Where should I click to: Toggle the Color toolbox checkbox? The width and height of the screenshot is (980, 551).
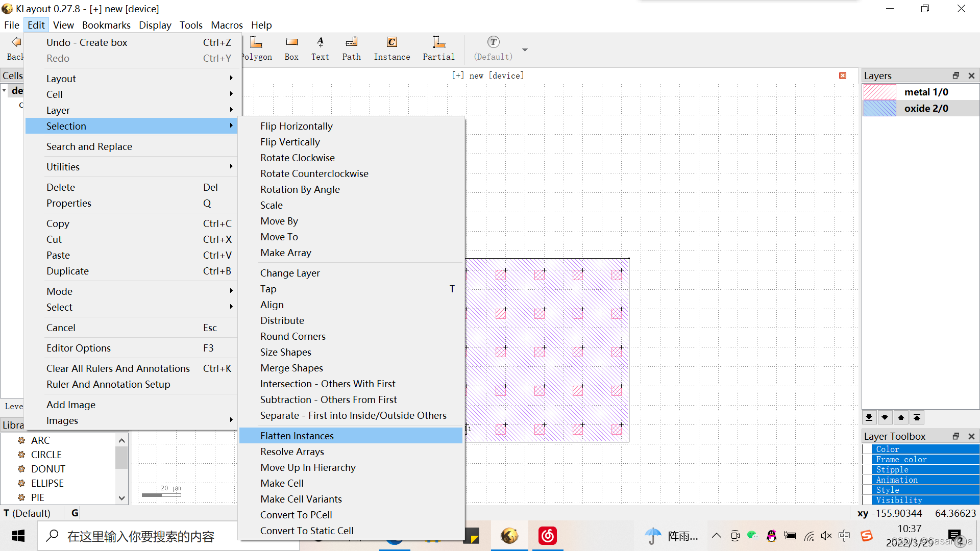[x=867, y=449]
